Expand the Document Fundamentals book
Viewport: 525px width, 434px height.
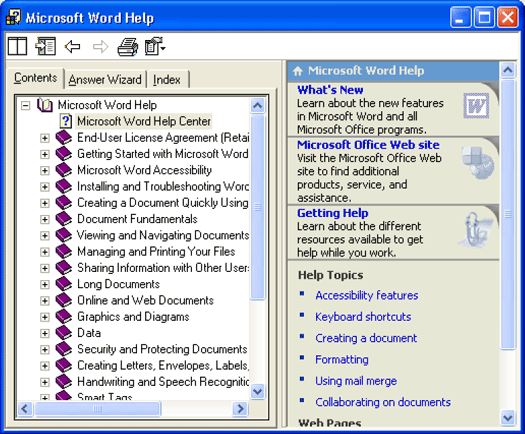click(x=45, y=220)
